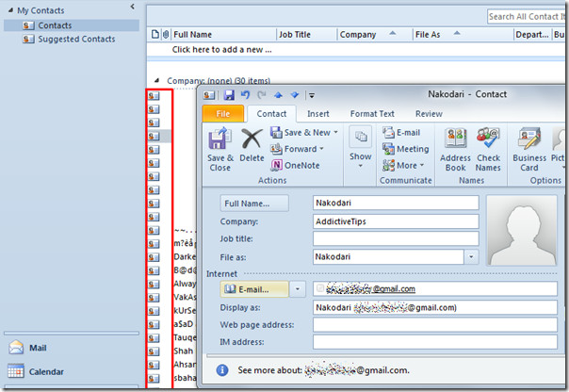Click the Job title field
This screenshot has height=392, width=569.
(x=396, y=238)
